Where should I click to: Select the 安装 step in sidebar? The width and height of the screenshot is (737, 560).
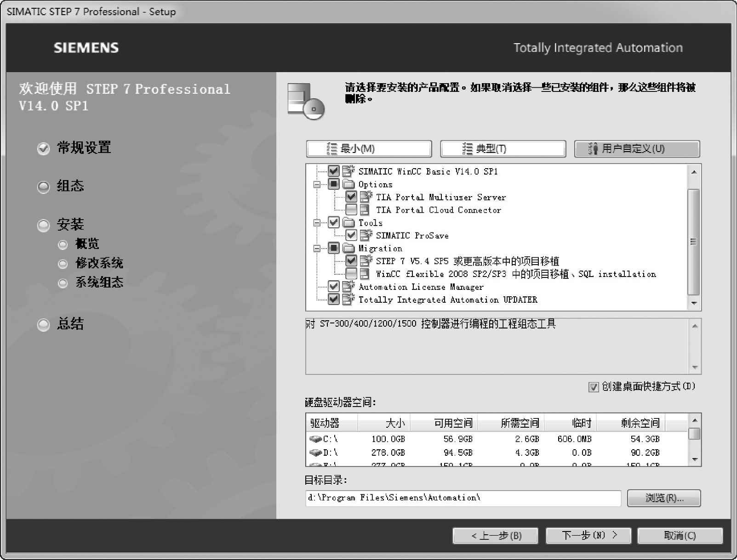click(61, 225)
